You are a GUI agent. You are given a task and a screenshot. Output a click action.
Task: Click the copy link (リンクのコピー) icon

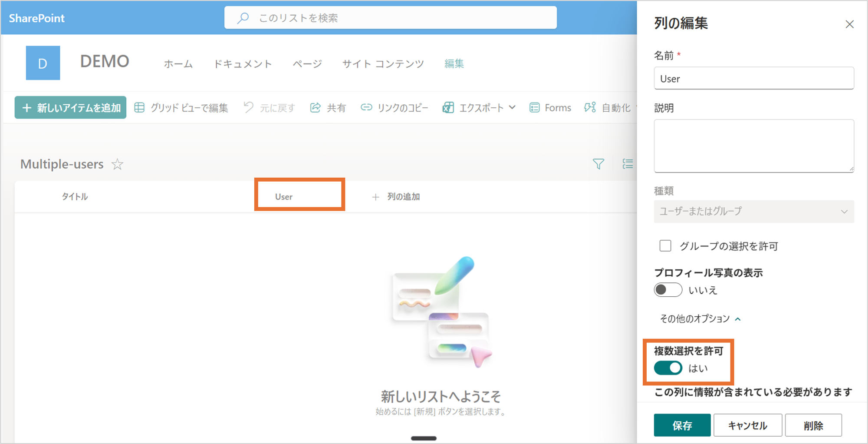[366, 107]
